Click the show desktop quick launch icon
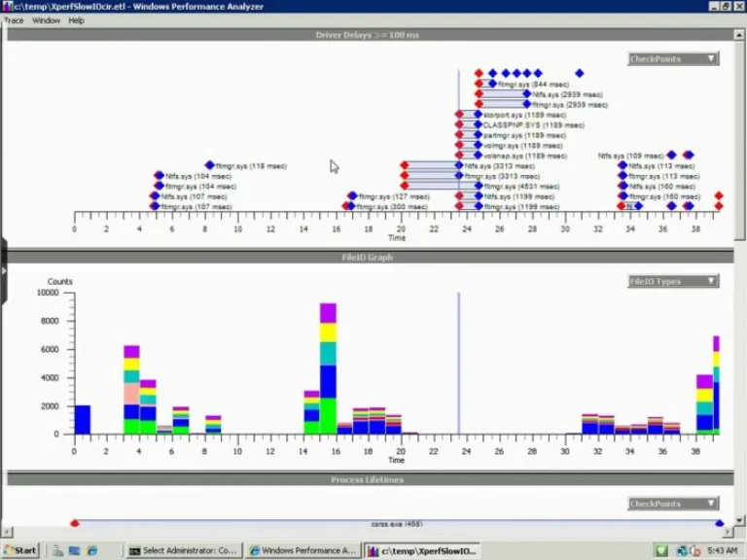The height and width of the screenshot is (560, 747). [x=74, y=551]
